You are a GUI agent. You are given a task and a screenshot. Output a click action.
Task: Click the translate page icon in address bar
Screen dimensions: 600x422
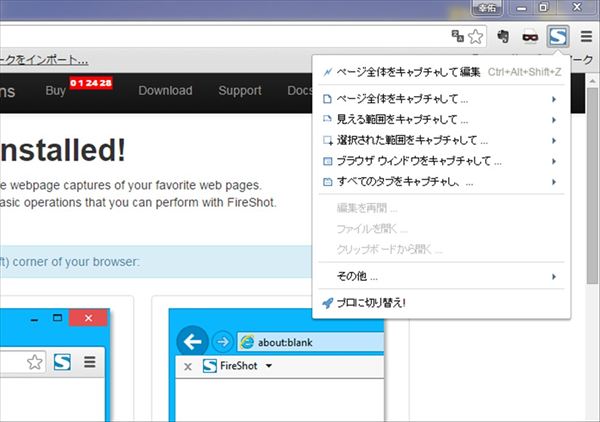click(x=458, y=36)
